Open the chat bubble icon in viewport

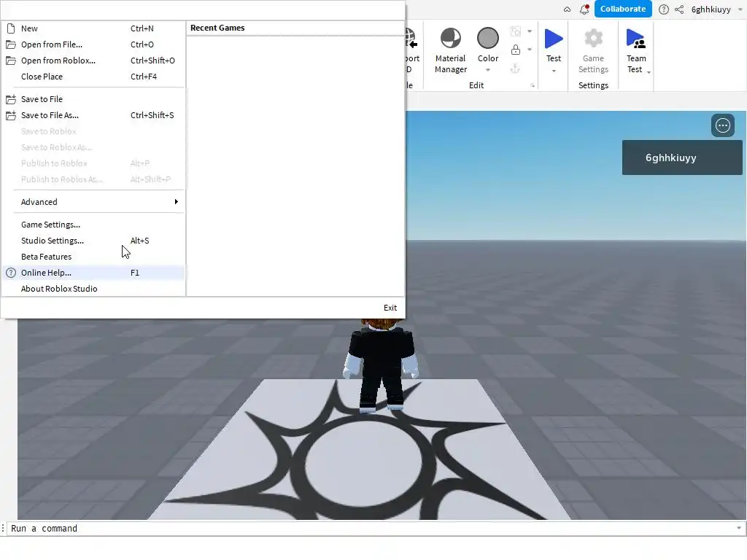(x=723, y=125)
